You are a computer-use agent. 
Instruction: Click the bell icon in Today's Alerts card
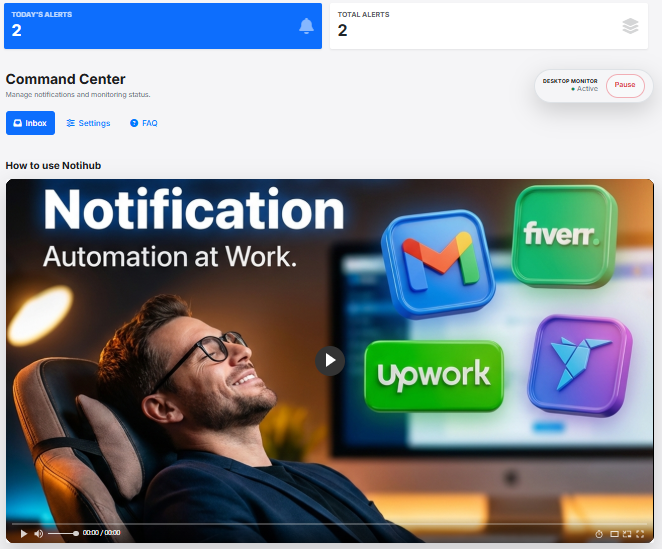tap(306, 26)
